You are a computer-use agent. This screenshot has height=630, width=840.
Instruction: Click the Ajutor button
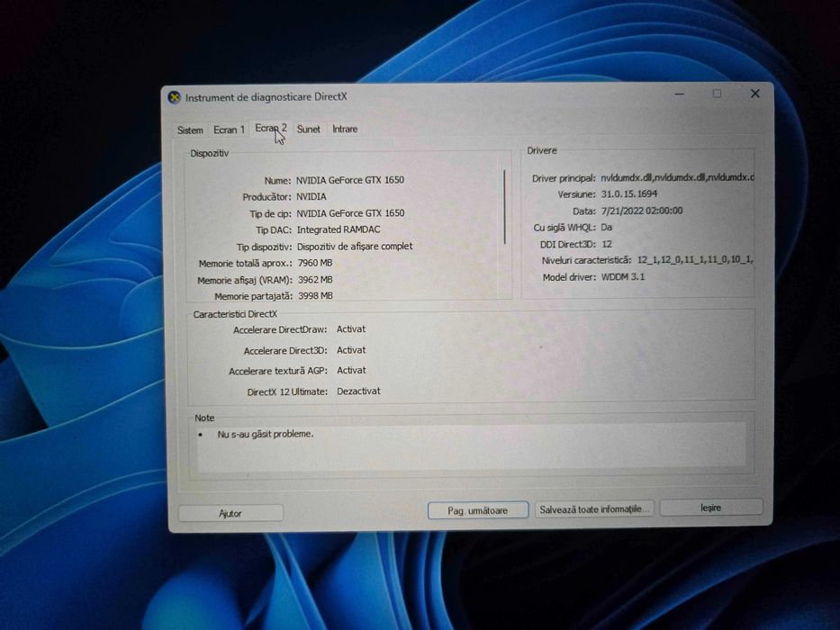click(x=230, y=513)
